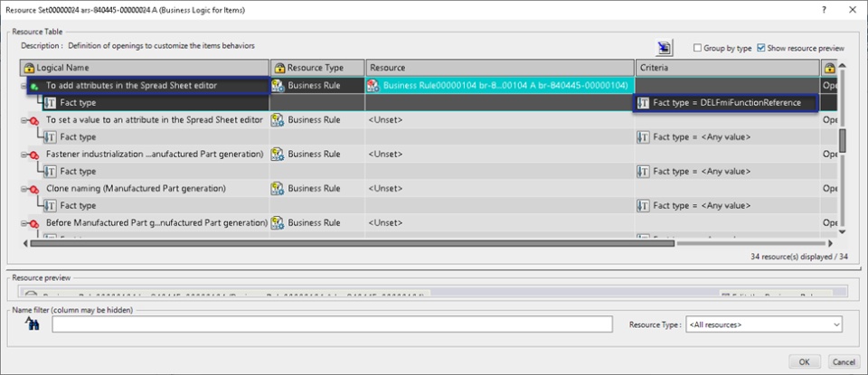Screen dimensions: 868x375
Task: Click the Business Rule type icon in 'To add attributes' row
Action: click(278, 86)
